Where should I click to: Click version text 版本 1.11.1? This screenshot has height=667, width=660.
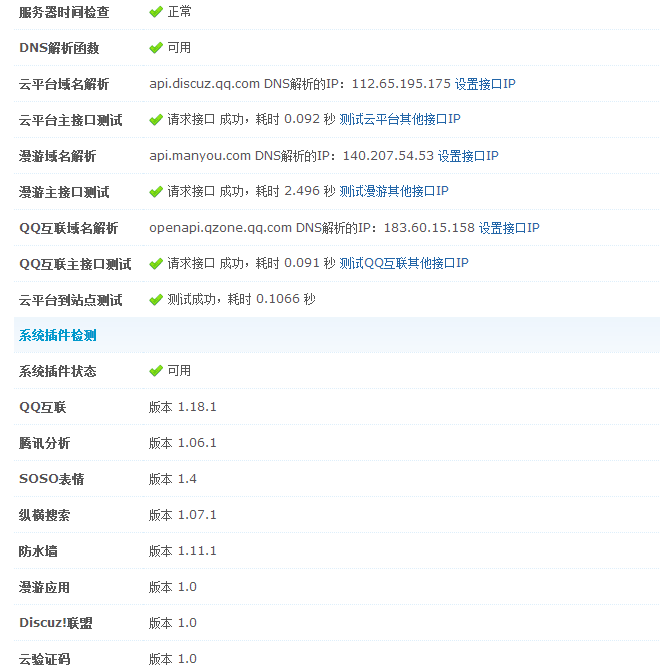tap(182, 551)
